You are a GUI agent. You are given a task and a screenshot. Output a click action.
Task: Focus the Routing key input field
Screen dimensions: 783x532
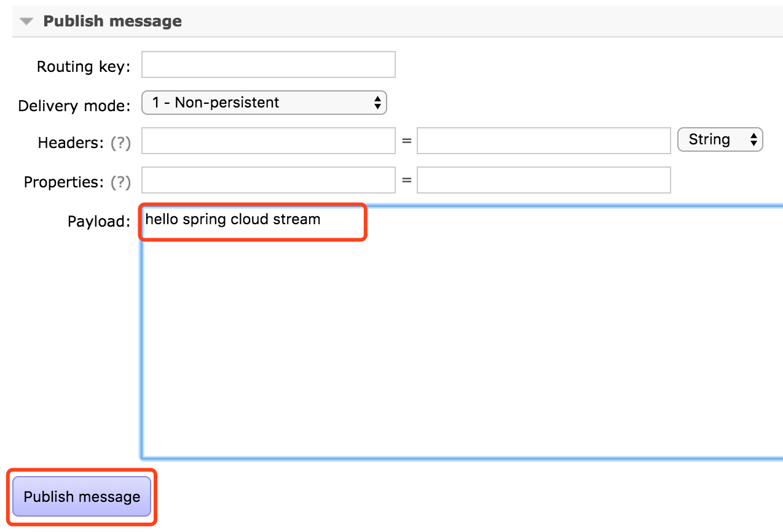(x=269, y=65)
